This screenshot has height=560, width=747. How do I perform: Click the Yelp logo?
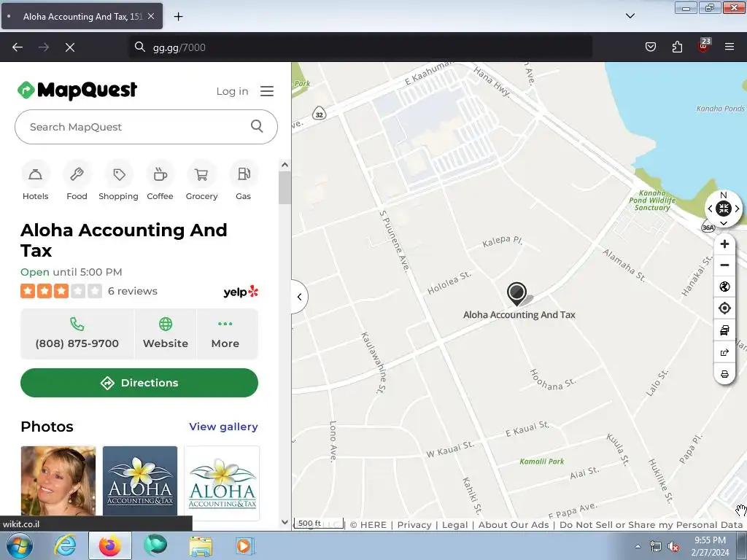241,292
